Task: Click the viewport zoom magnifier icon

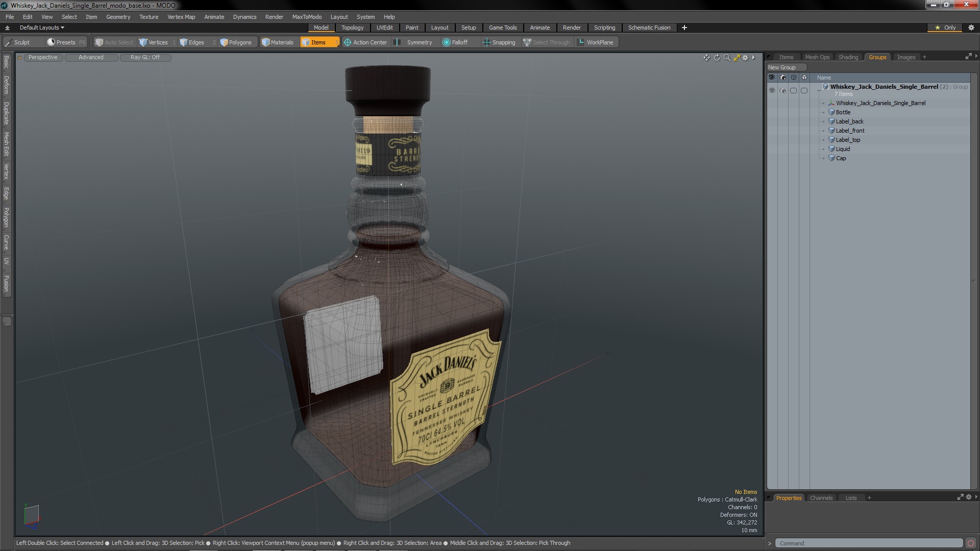Action: point(727,58)
